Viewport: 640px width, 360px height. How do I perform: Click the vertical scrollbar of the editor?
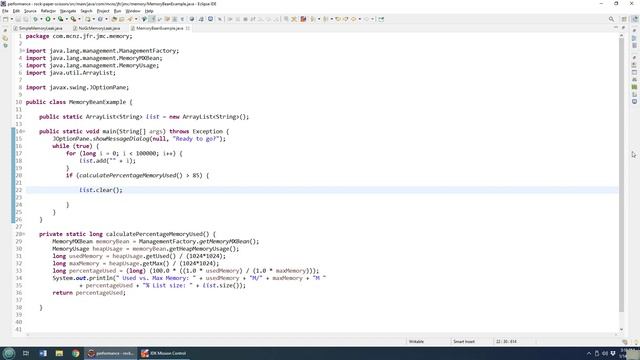pos(621,176)
